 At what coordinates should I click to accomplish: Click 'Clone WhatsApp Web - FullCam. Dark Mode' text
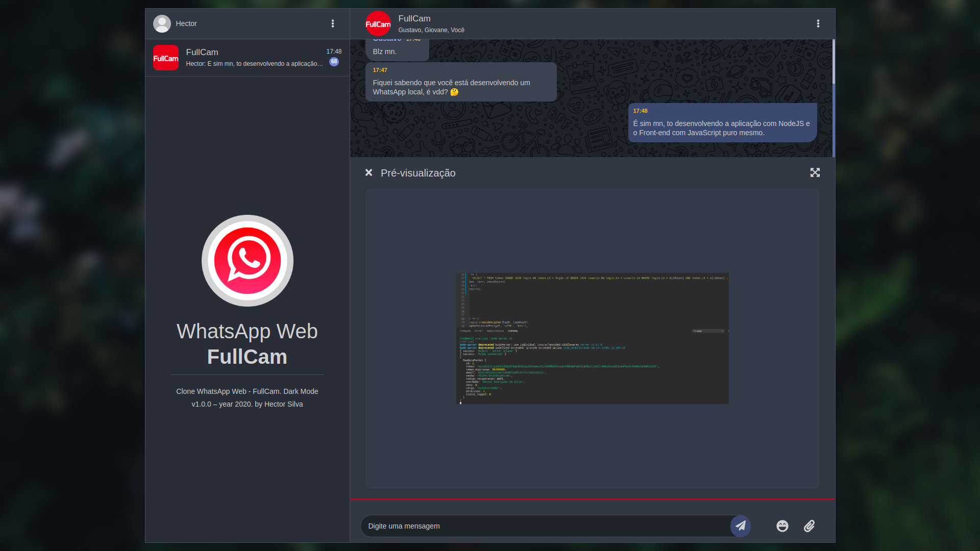(x=247, y=391)
